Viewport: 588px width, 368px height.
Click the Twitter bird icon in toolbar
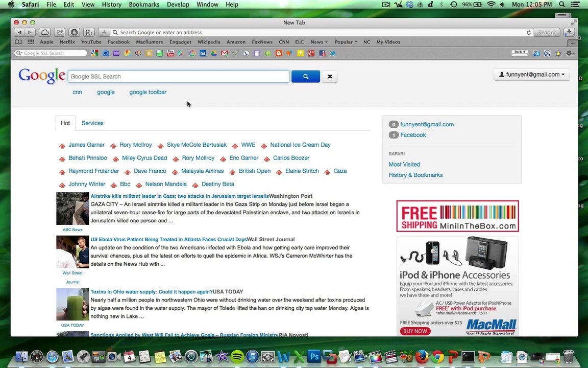click(333, 53)
